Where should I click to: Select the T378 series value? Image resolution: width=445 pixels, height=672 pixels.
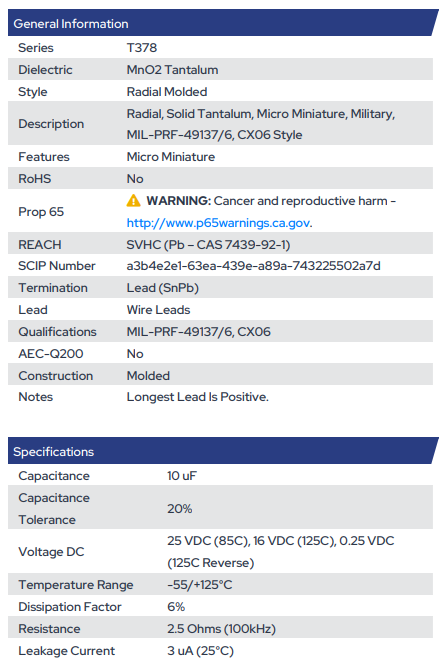pos(142,48)
